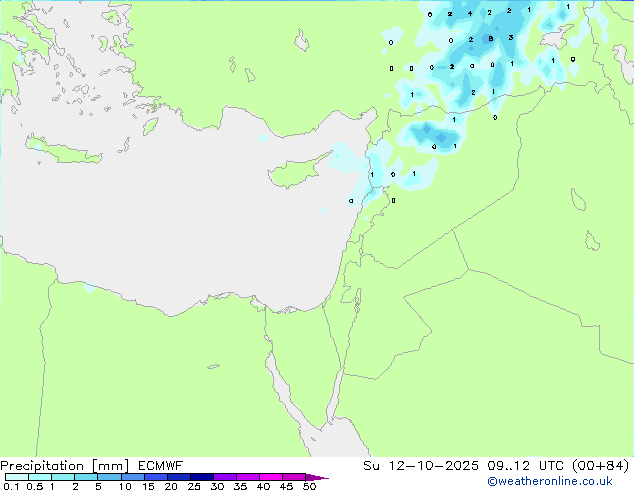Pick the legend swatch between 35 and 40

(x=248, y=477)
